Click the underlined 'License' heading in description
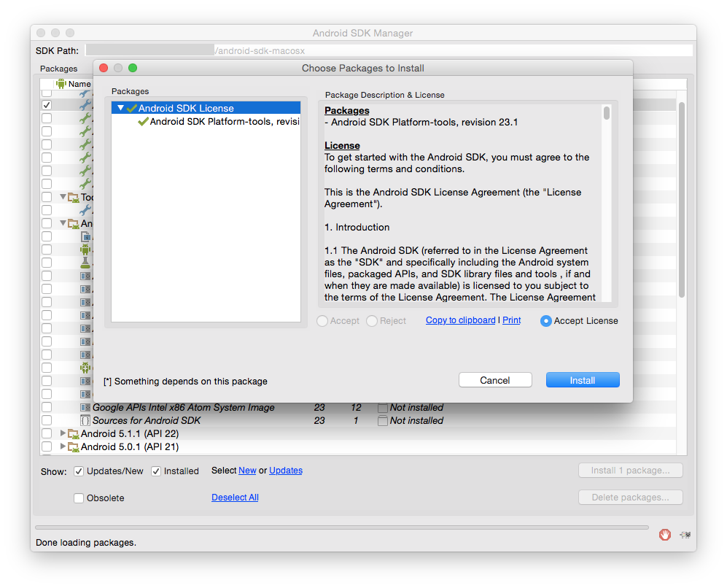Viewport: 727px width, 588px height. tap(342, 146)
